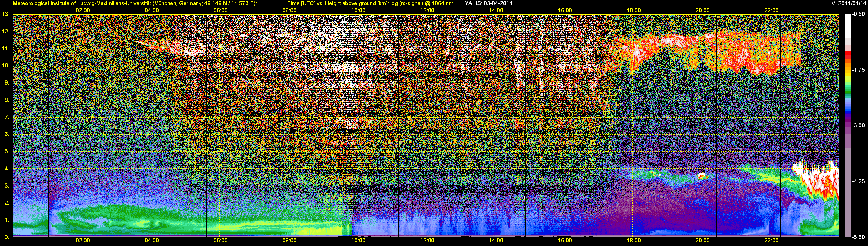Viewport: 868px width, 246px height.
Task: Click the height axis label "9."
Action: (x=7, y=83)
